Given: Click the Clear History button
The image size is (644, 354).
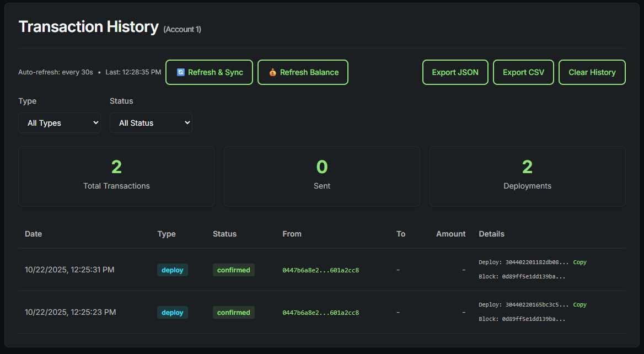Looking at the screenshot, I should pos(592,72).
